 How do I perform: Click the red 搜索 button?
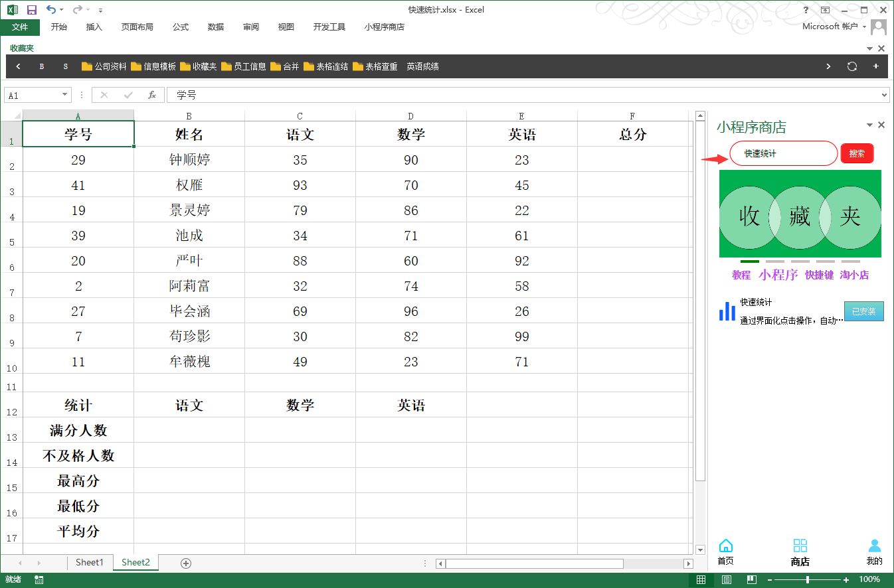pos(857,153)
